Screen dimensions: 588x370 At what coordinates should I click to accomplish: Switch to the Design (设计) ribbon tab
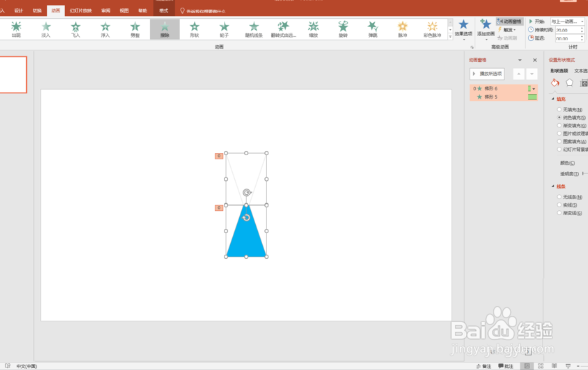pyautogui.click(x=19, y=10)
